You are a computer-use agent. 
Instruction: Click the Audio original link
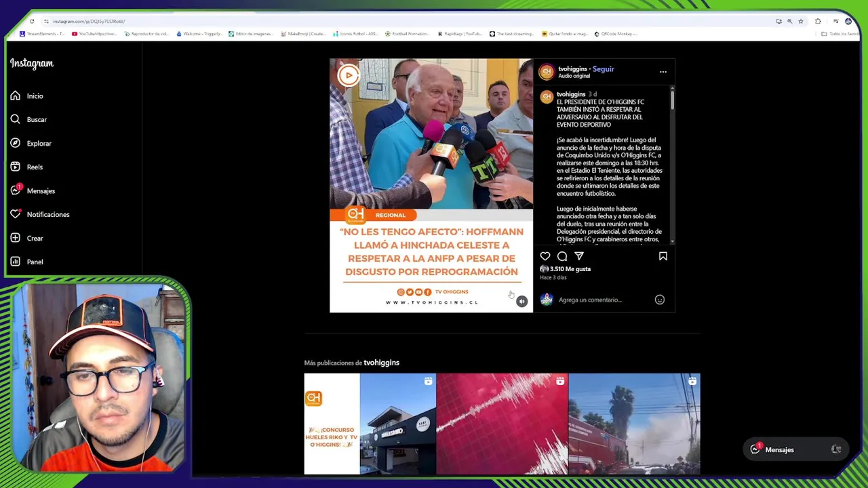574,76
